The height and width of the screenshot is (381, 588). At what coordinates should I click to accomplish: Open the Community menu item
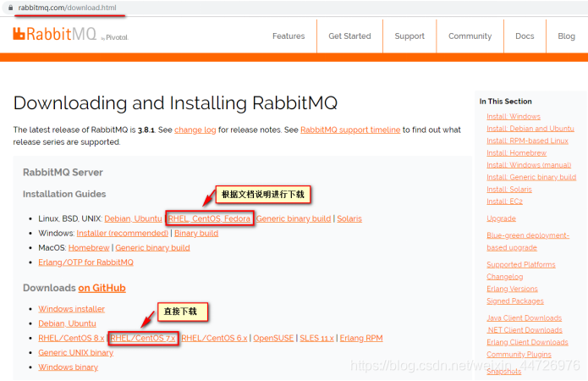pos(470,36)
